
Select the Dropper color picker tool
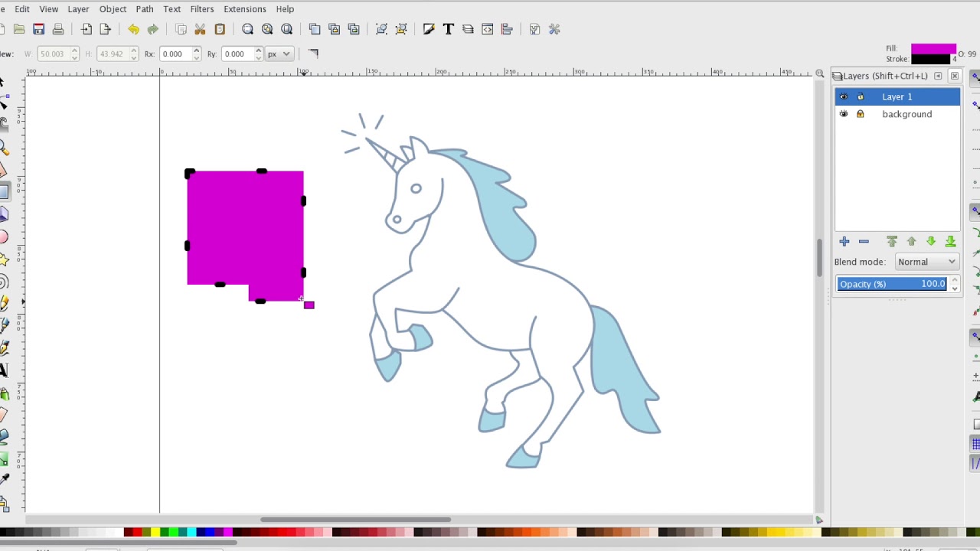[3, 480]
